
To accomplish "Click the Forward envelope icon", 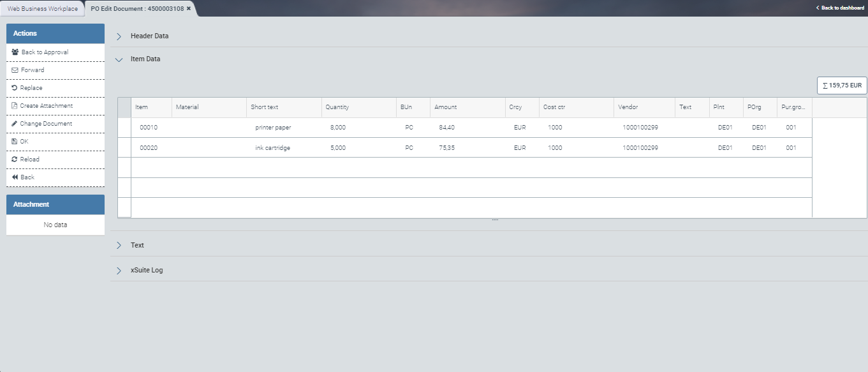I will click(x=15, y=70).
